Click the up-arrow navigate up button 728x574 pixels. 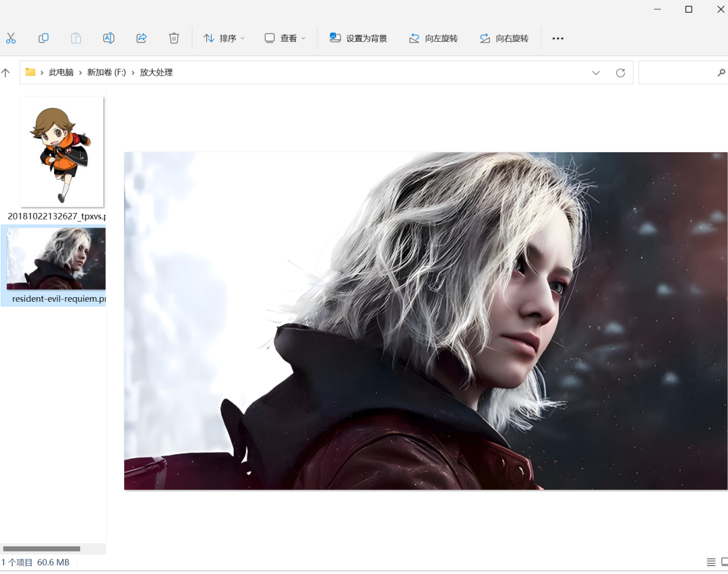click(x=5, y=72)
